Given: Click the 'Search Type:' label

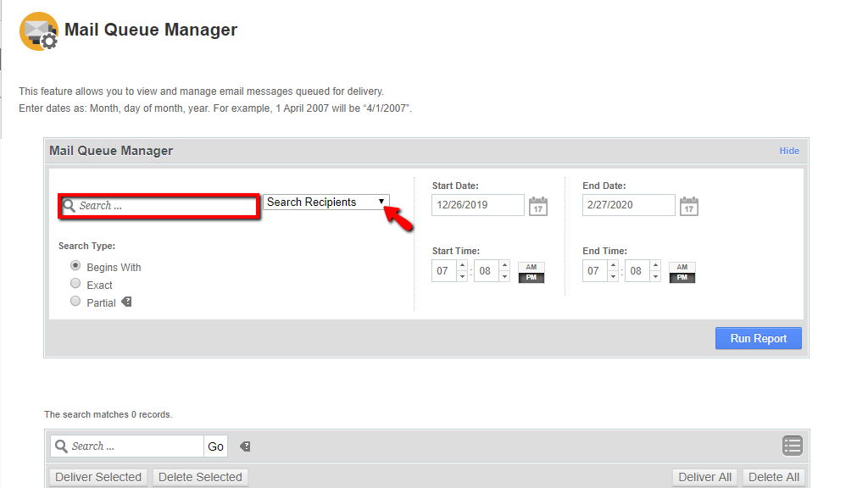Looking at the screenshot, I should (87, 246).
